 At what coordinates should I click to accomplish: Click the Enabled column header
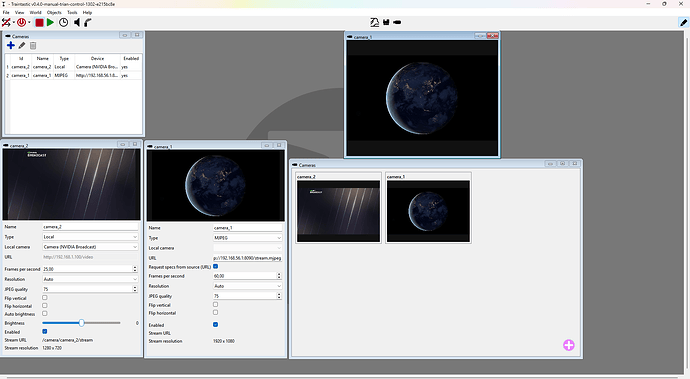131,58
